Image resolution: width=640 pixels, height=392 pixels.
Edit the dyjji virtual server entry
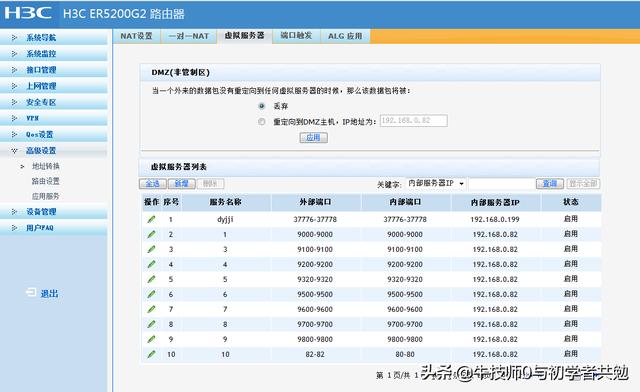pyautogui.click(x=151, y=219)
